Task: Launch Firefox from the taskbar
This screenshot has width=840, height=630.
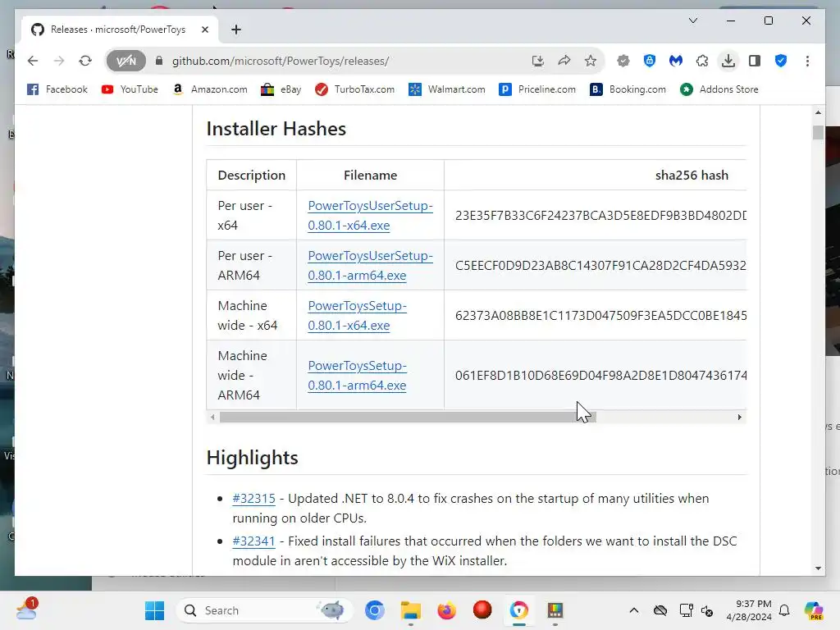Action: pyautogui.click(x=446, y=610)
